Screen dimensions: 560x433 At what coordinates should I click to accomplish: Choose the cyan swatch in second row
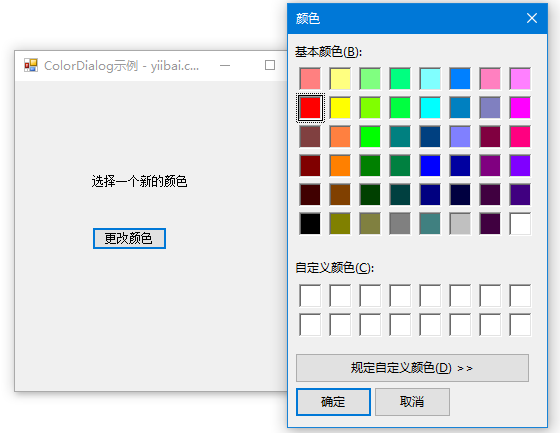(x=430, y=108)
